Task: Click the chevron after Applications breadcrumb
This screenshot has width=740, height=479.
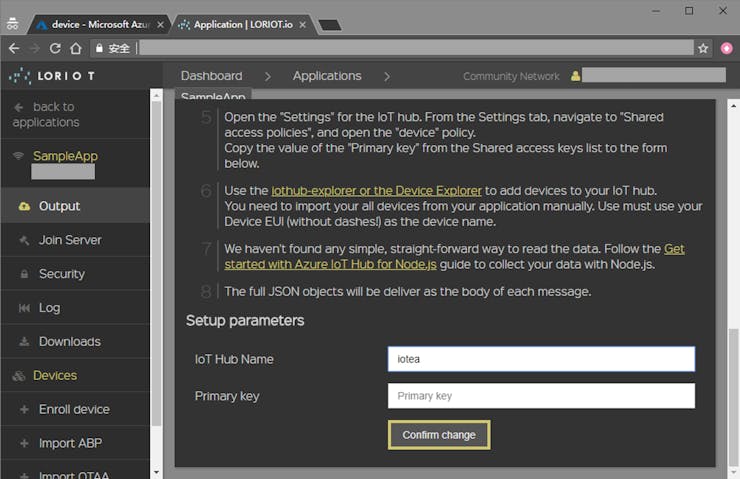Action: click(x=387, y=76)
